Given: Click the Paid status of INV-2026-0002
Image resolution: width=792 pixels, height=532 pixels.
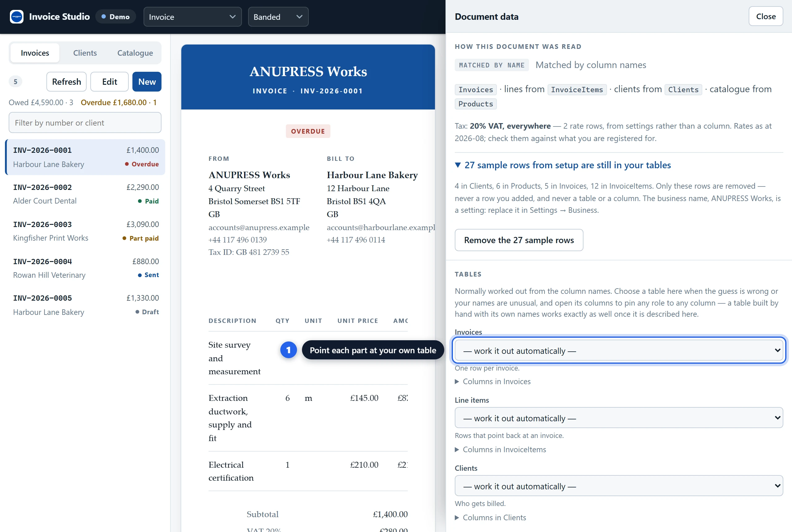Looking at the screenshot, I should (x=148, y=201).
